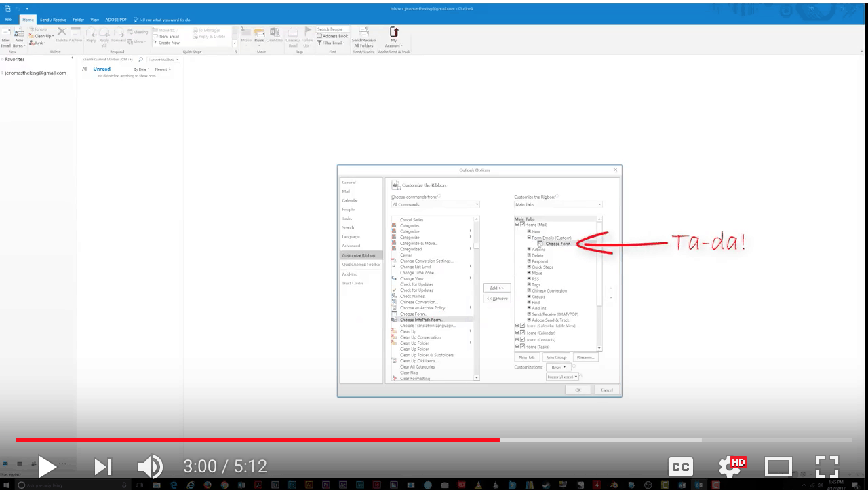Type in the Search People field
Image resolution: width=868 pixels, height=490 pixels.
point(332,29)
